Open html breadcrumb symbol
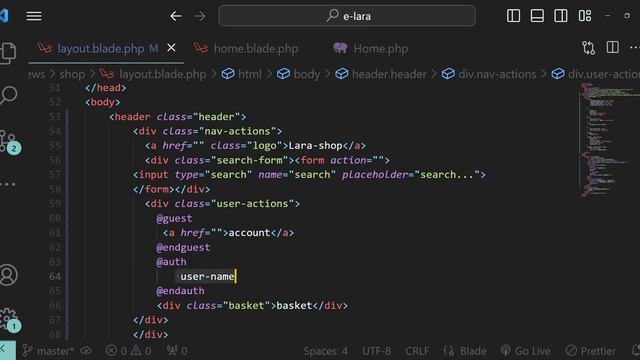 pos(242,74)
